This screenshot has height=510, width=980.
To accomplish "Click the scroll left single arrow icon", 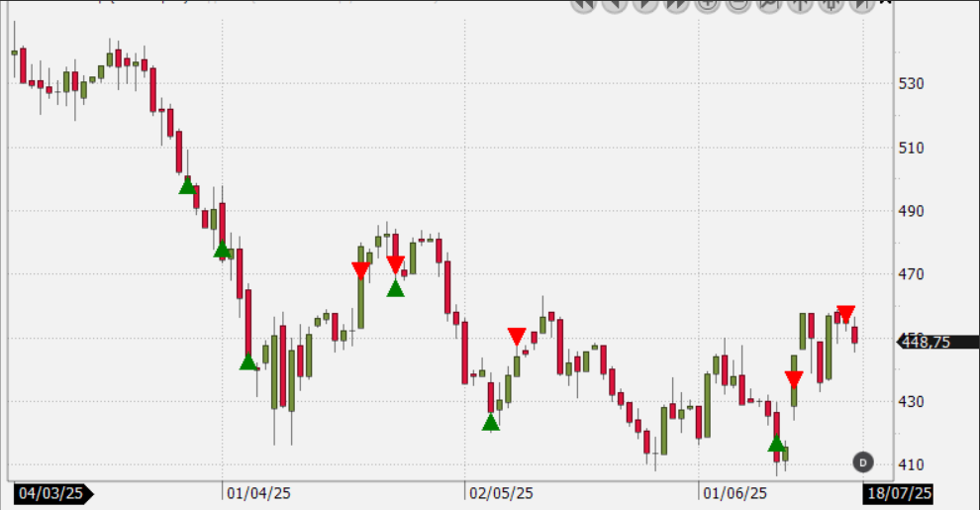I will [614, 4].
